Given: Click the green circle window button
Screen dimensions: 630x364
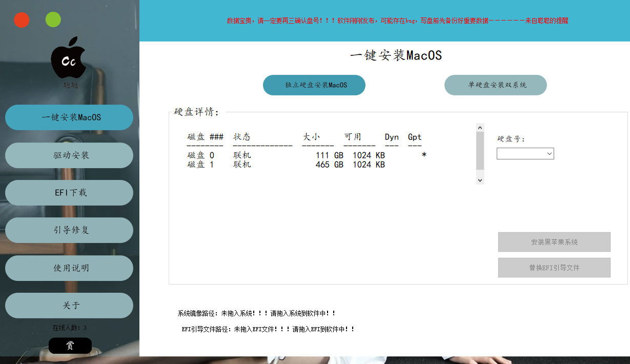Looking at the screenshot, I should click(53, 20).
